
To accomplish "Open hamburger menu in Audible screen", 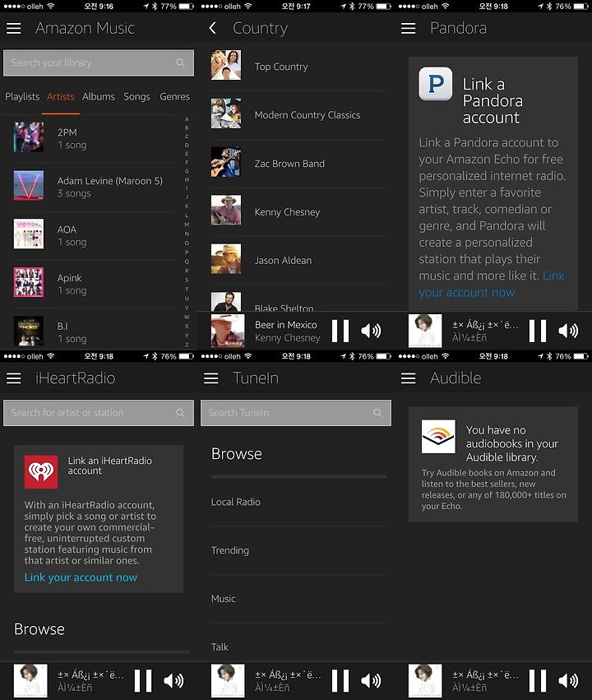I will tap(408, 378).
